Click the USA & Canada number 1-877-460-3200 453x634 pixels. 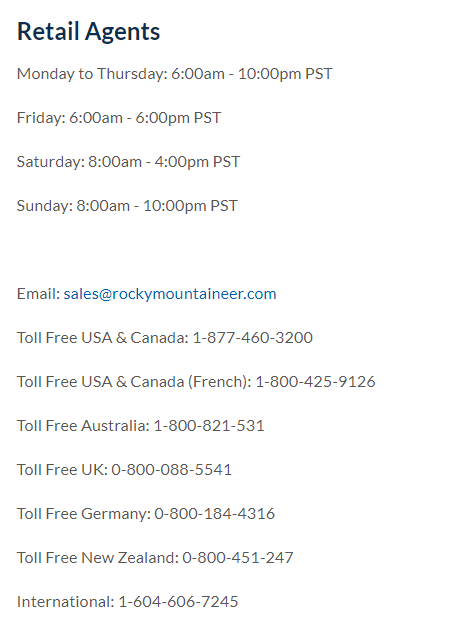(253, 338)
